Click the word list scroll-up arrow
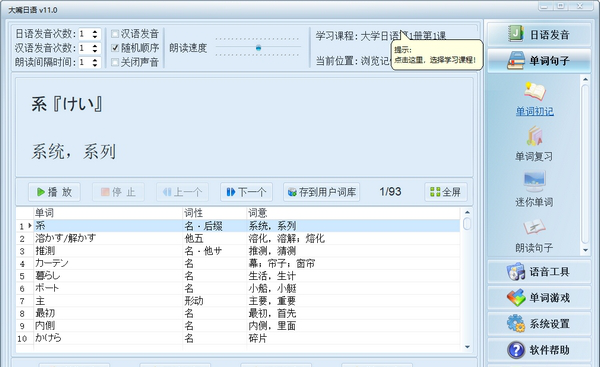The height and width of the screenshot is (381, 600). tap(467, 212)
